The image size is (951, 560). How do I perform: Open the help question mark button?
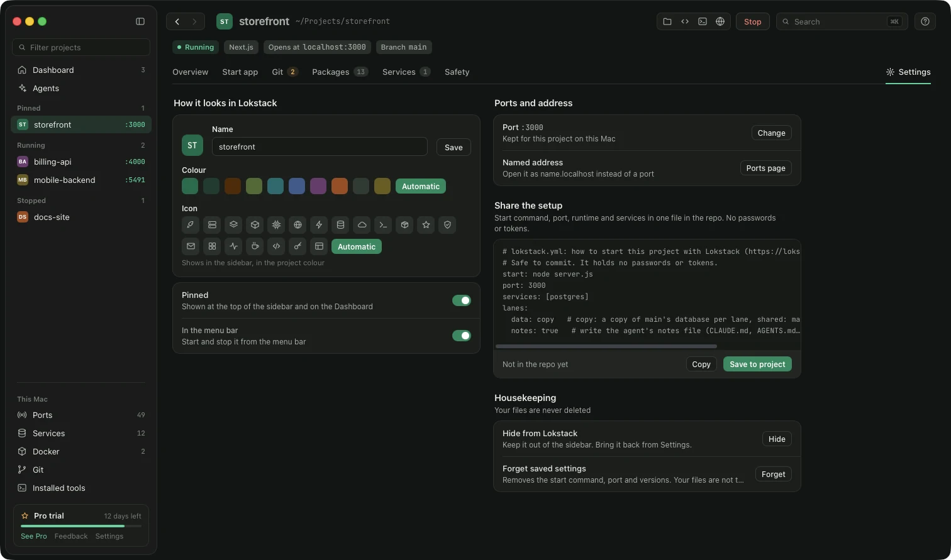[x=925, y=21]
